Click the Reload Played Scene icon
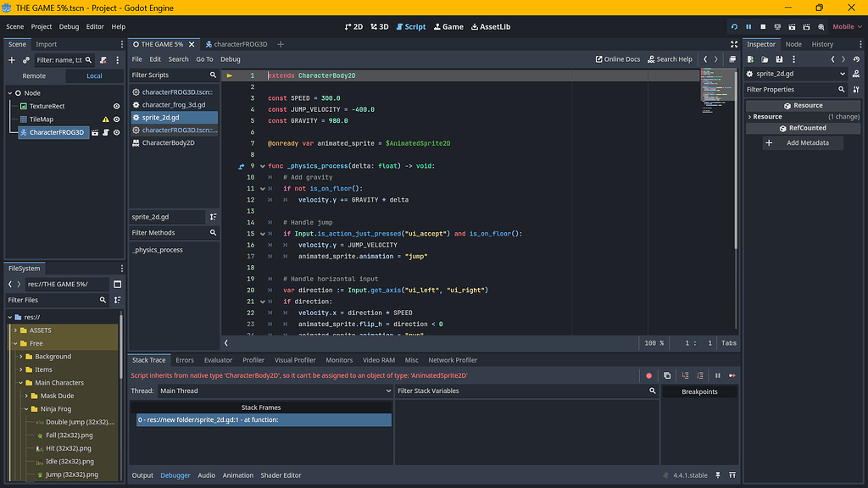The width and height of the screenshot is (868, 488). 734,26
